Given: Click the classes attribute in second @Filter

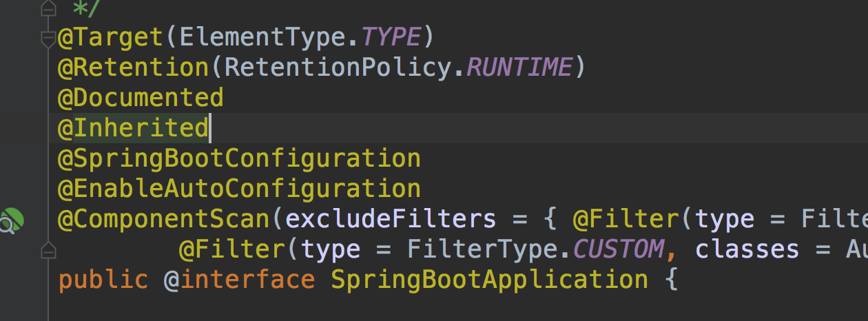Looking at the screenshot, I should click(x=747, y=249).
